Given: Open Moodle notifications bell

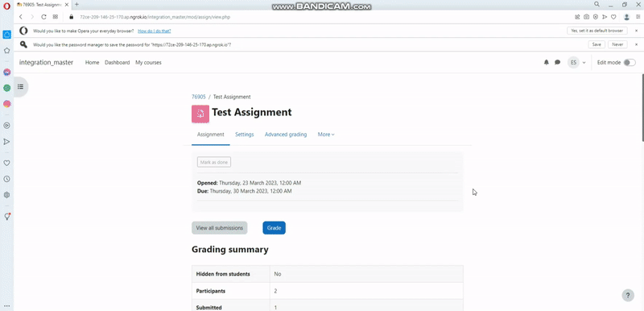Looking at the screenshot, I should click(547, 63).
